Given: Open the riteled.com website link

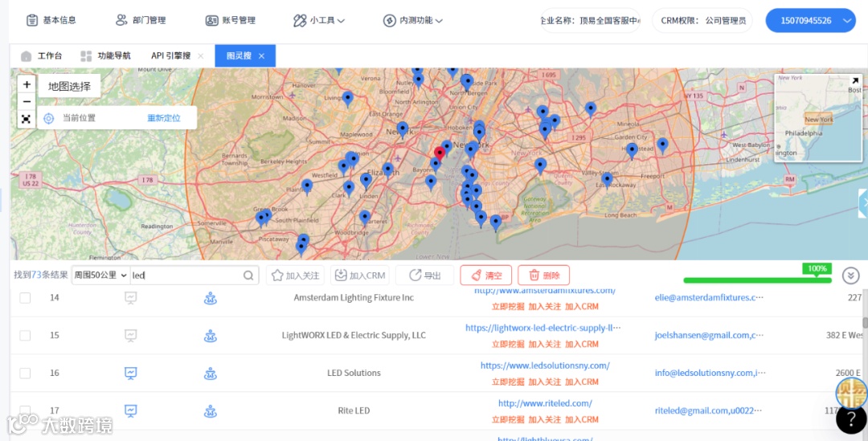Looking at the screenshot, I should (545, 402).
